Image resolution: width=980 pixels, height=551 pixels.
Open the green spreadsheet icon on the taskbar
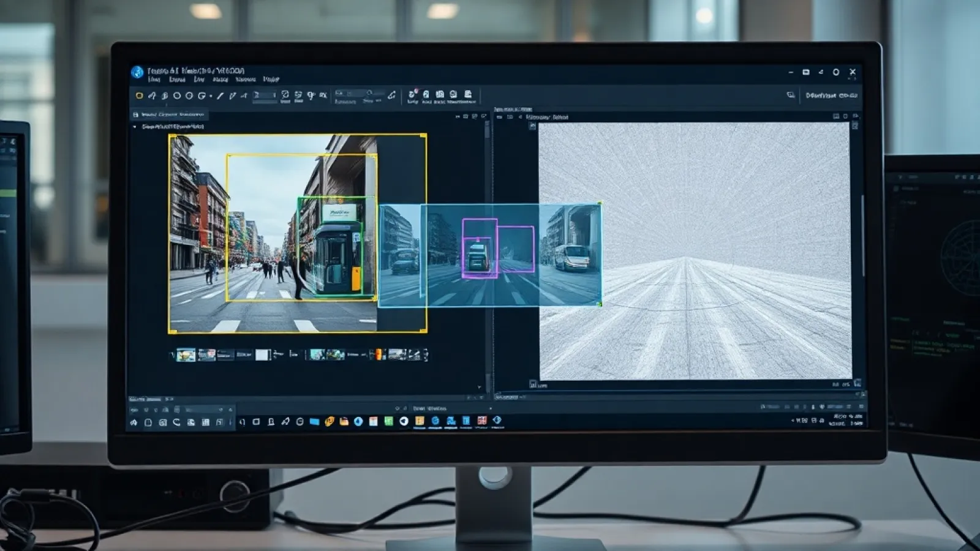(x=388, y=421)
